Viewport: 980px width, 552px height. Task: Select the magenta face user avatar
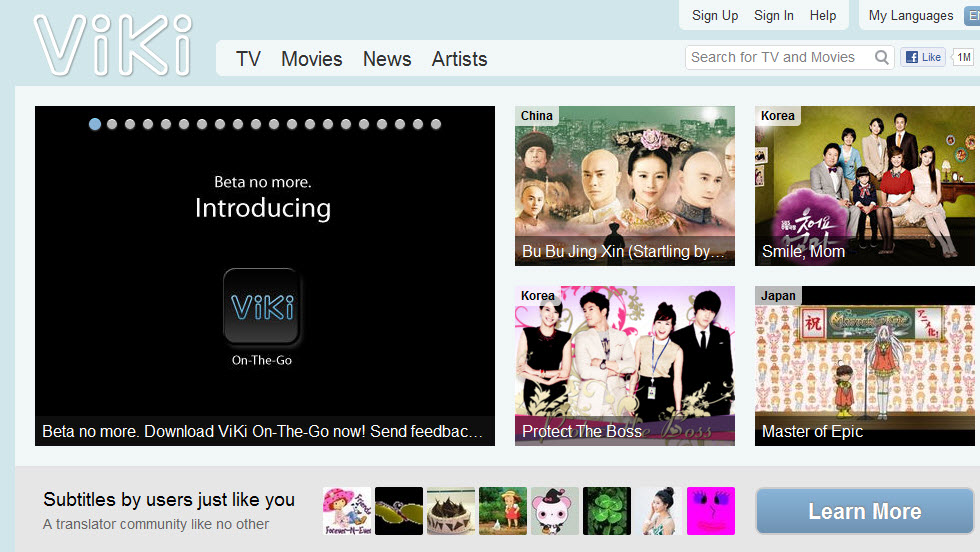click(711, 511)
